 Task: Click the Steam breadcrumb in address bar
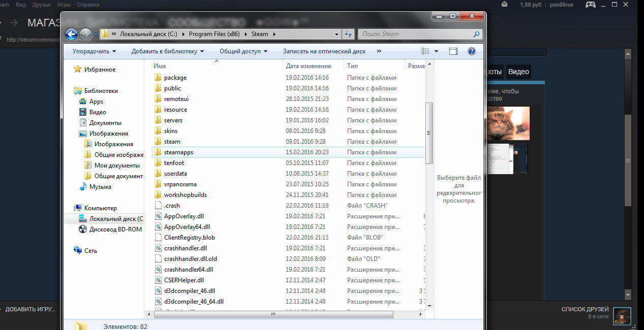coord(260,34)
